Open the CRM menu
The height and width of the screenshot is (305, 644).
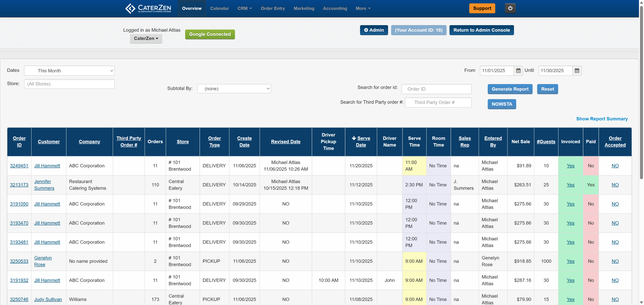tap(245, 8)
